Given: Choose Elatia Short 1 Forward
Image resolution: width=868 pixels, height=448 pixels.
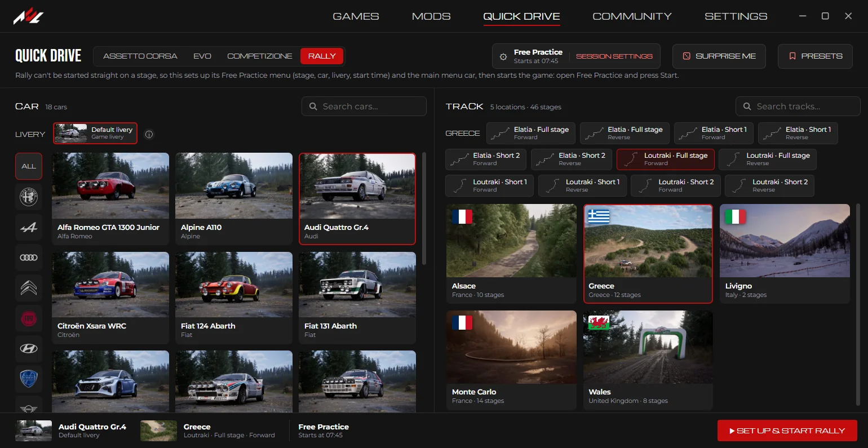Looking at the screenshot, I should point(714,133).
